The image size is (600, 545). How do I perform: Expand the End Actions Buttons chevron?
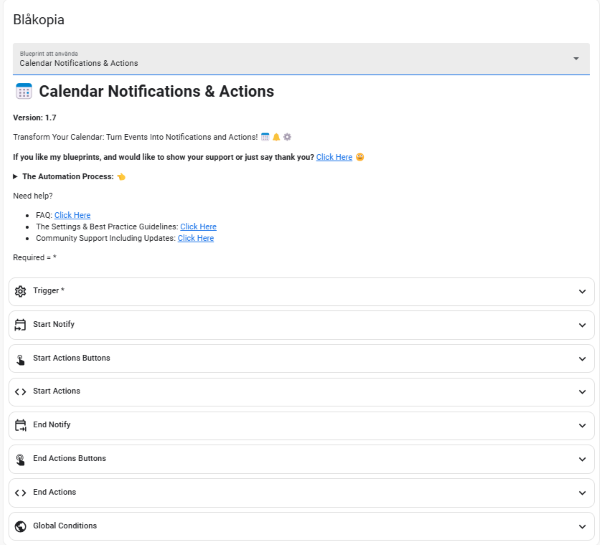point(582,459)
